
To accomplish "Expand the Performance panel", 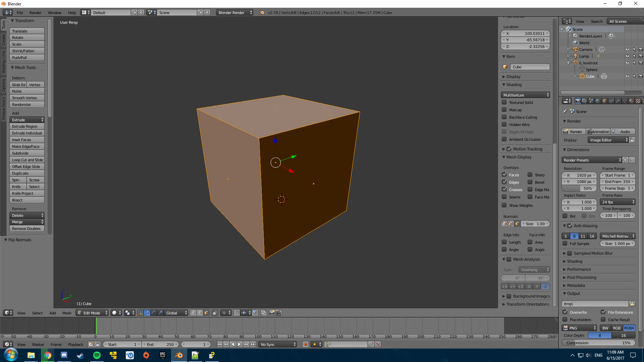I will tap(579, 269).
